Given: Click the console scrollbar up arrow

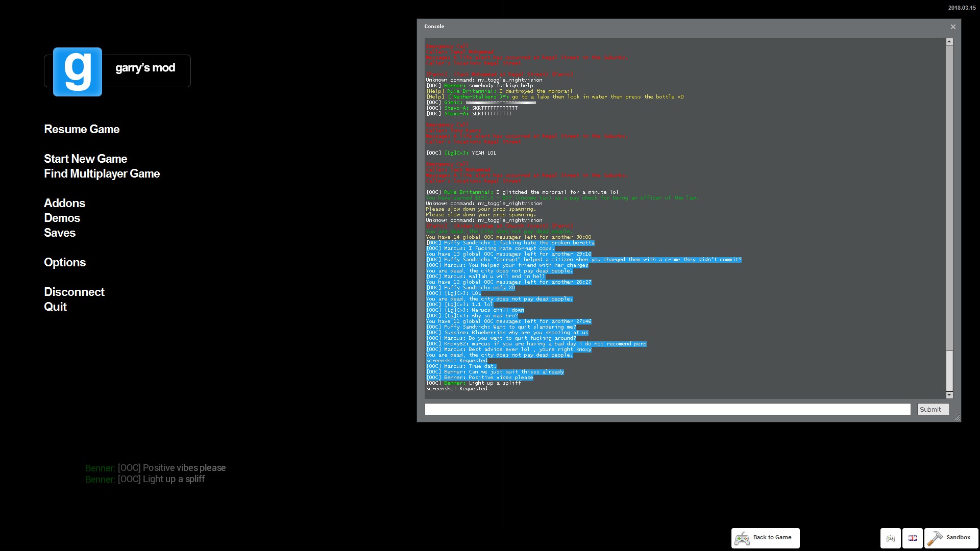Looking at the screenshot, I should (949, 42).
